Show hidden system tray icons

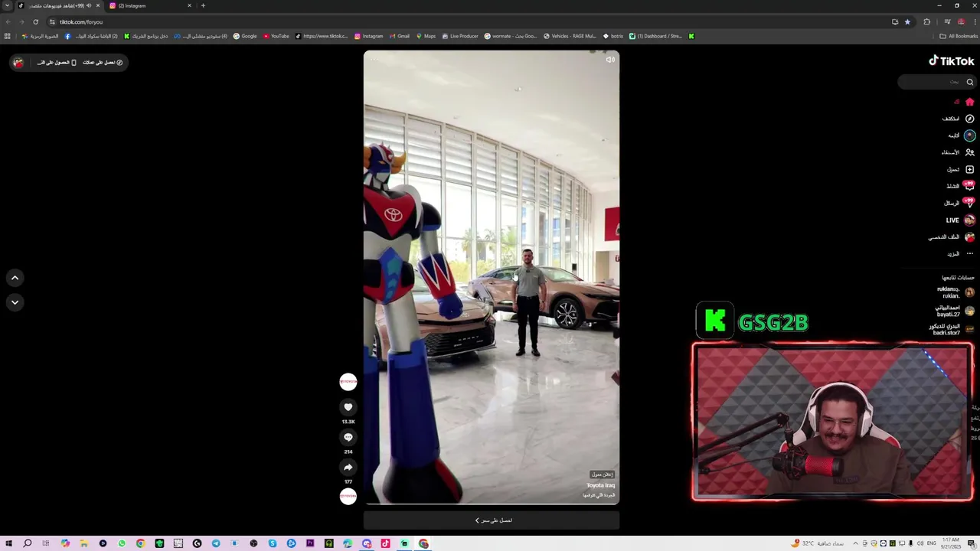click(855, 543)
